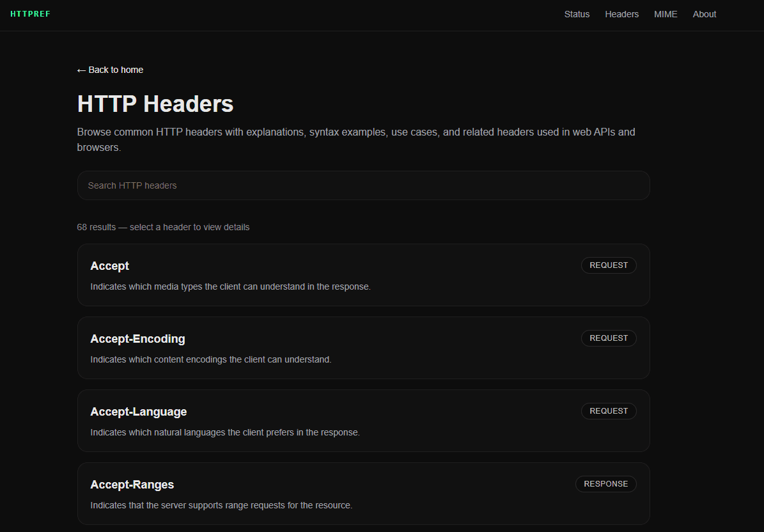Open the Headers nav item
This screenshot has height=532, width=764.
coord(621,14)
